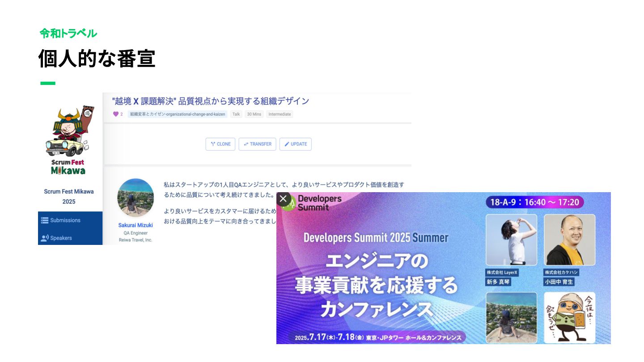Click the QA Engineer role text
This screenshot has width=644, height=362.
click(136, 233)
